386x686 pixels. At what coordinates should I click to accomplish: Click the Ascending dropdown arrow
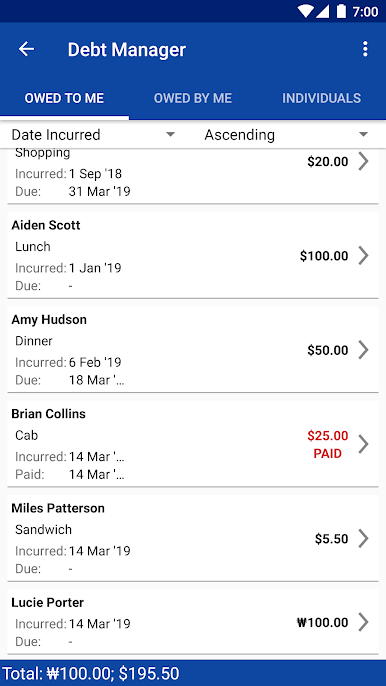coord(363,135)
